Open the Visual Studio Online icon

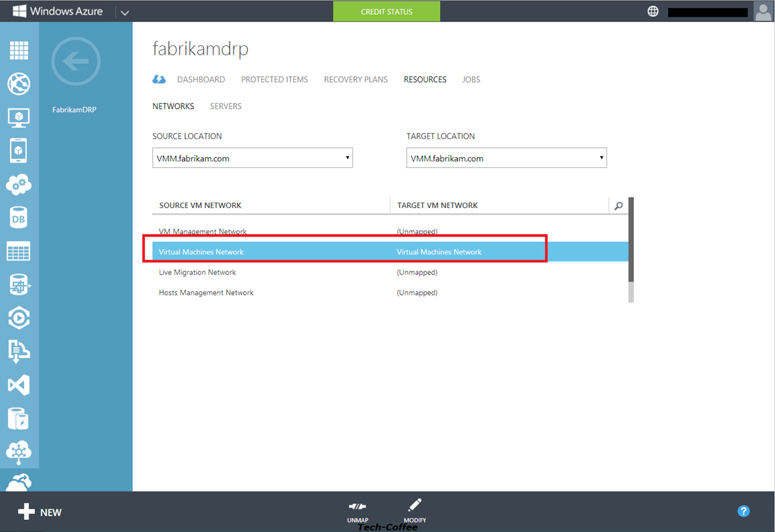[x=19, y=385]
